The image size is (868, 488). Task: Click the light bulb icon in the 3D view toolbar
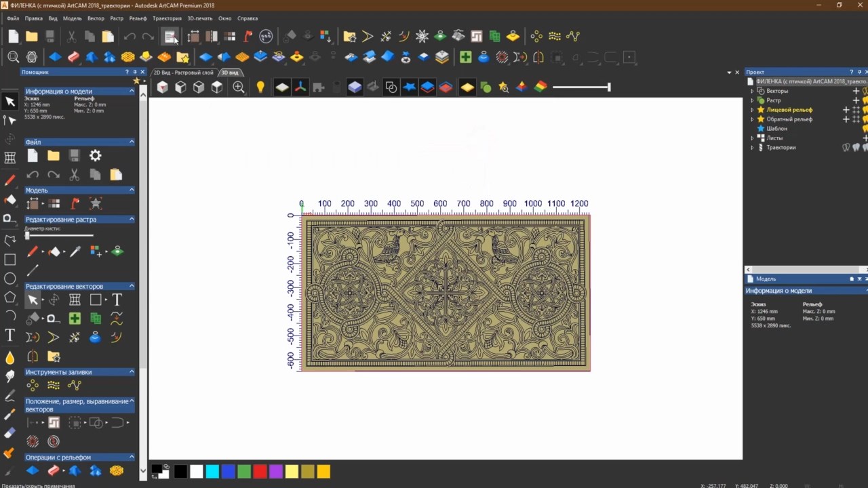tap(260, 87)
